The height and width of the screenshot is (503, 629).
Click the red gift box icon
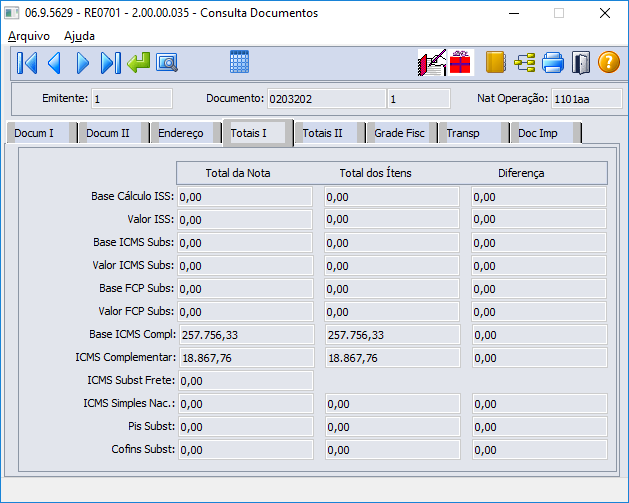pos(460,63)
